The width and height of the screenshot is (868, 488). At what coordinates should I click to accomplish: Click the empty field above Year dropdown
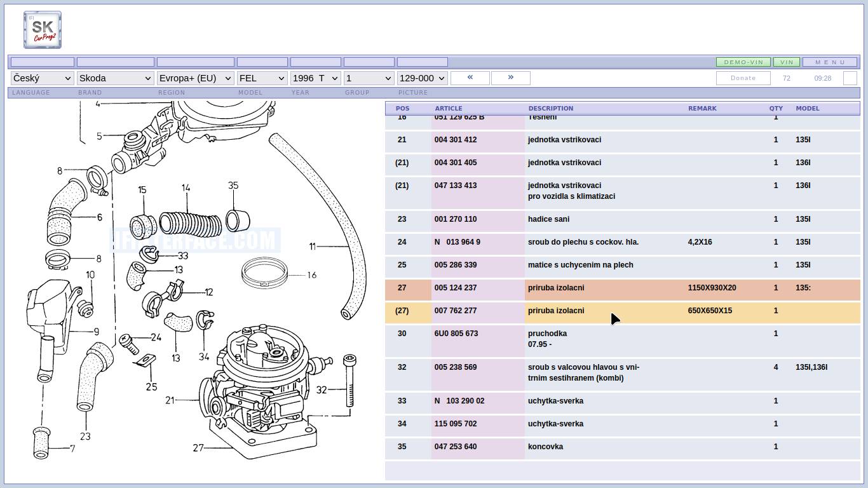[316, 62]
